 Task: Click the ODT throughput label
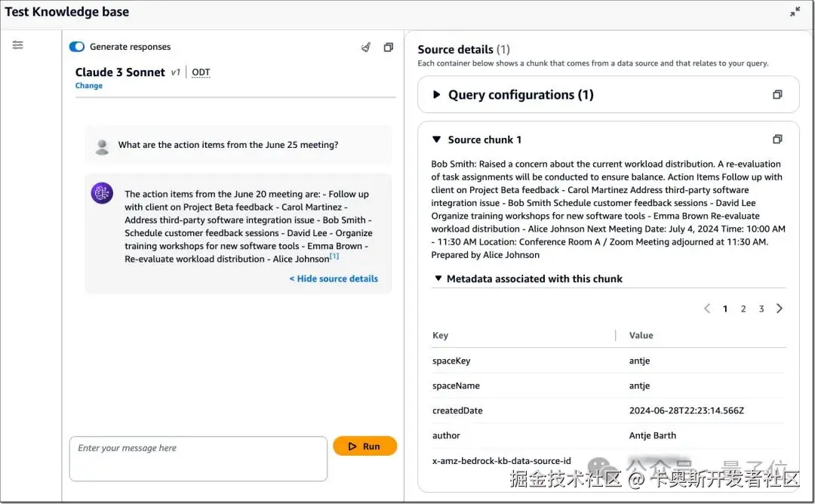(201, 72)
